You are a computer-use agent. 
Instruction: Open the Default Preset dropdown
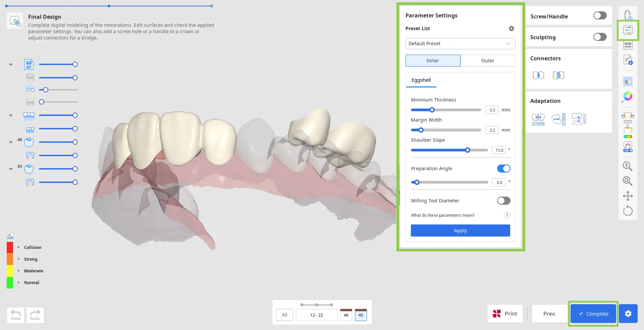[460, 44]
